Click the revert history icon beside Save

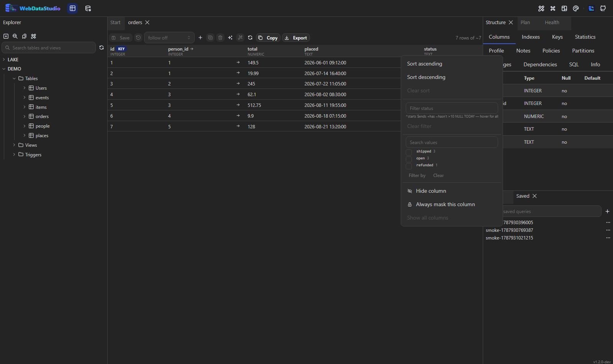point(138,38)
